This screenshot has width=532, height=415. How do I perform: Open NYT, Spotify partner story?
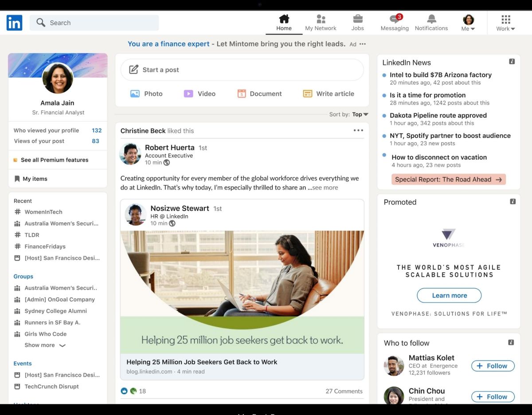(450, 136)
